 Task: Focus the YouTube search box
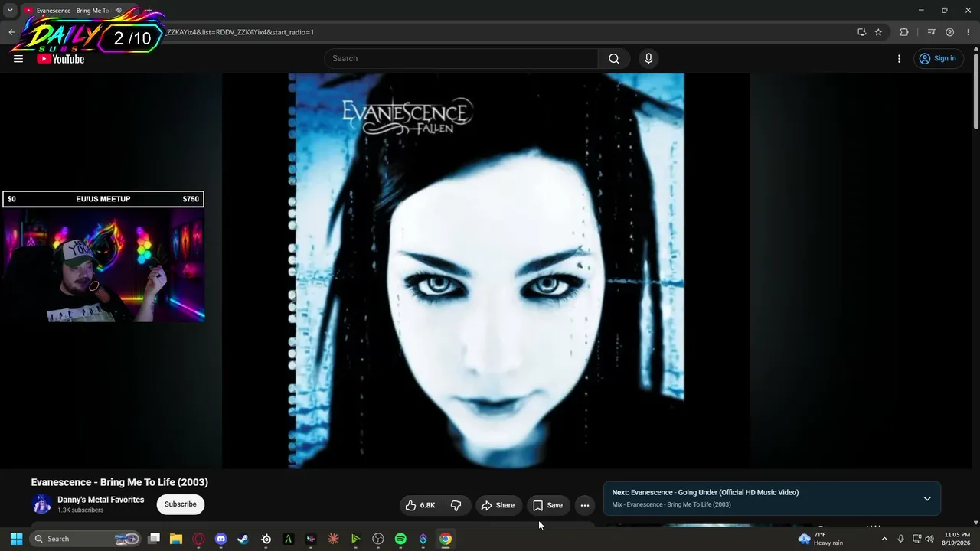click(x=462, y=59)
